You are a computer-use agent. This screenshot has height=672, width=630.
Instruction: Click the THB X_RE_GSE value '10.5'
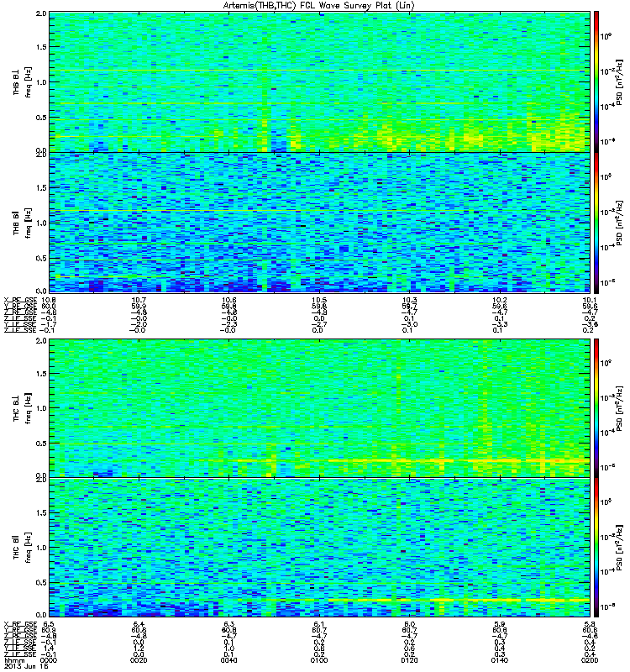coord(319,300)
